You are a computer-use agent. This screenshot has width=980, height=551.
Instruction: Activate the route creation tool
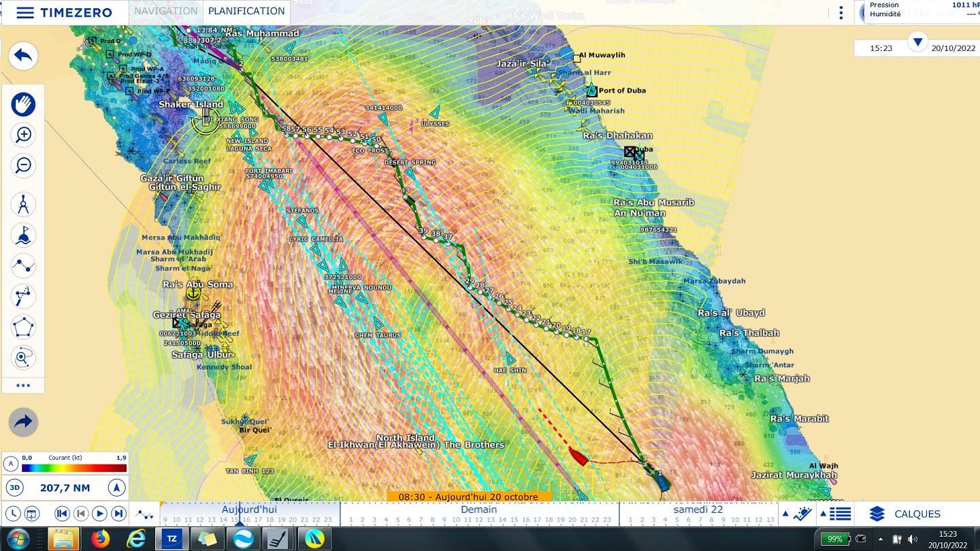(23, 265)
